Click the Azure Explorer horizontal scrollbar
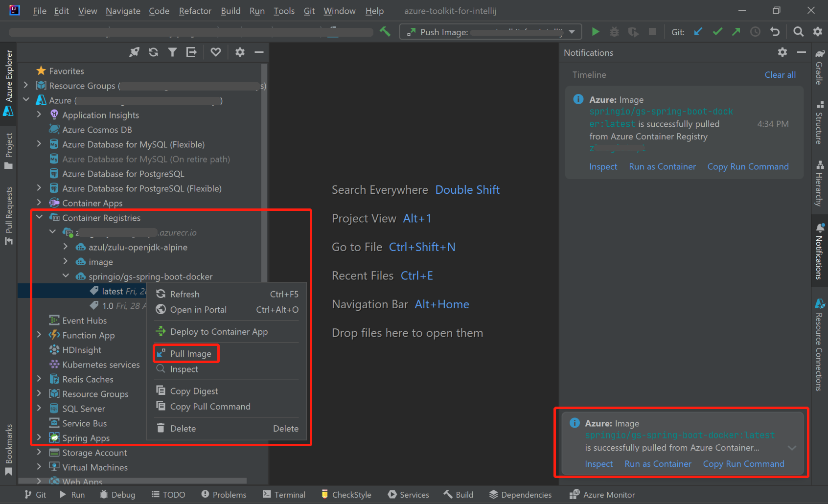Image resolution: width=828 pixels, height=504 pixels. click(x=132, y=481)
